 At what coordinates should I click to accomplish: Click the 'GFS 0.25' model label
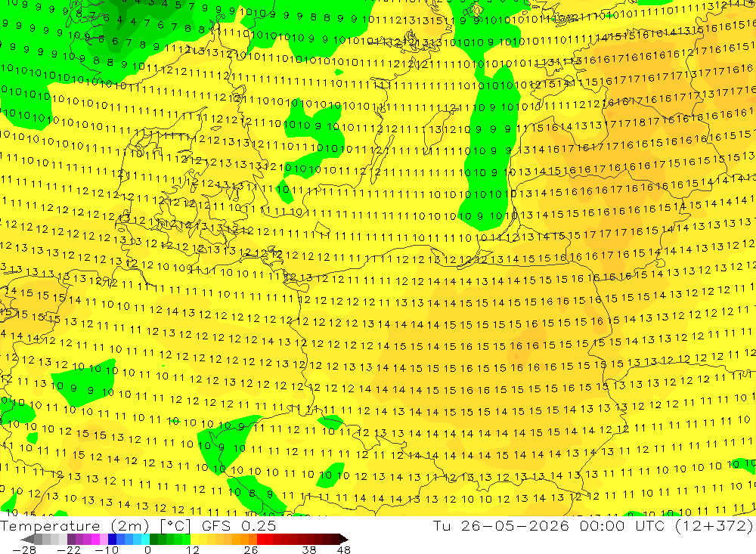(x=239, y=525)
